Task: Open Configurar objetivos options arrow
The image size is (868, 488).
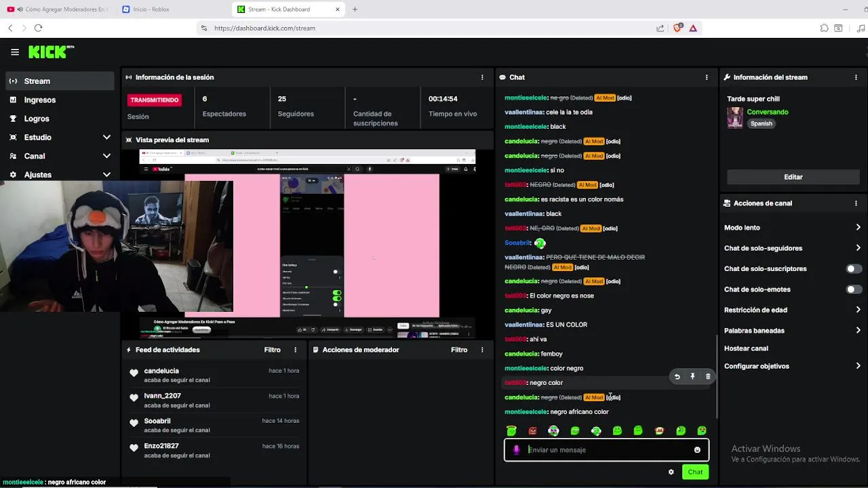Action: tap(858, 366)
